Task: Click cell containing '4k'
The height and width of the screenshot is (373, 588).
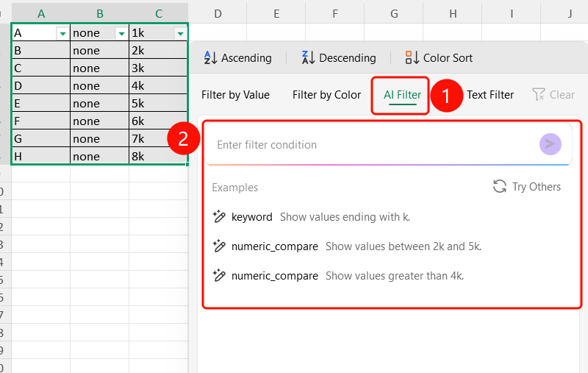Action: click(158, 86)
